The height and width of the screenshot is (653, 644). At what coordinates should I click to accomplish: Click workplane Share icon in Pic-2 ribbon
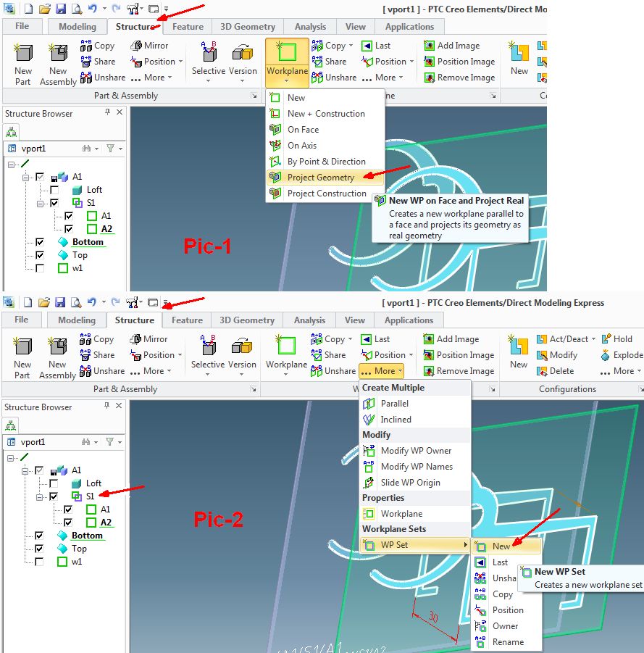[317, 355]
